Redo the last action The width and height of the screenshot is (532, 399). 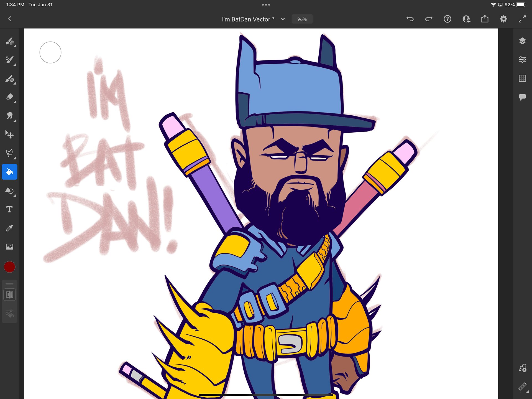pyautogui.click(x=429, y=19)
